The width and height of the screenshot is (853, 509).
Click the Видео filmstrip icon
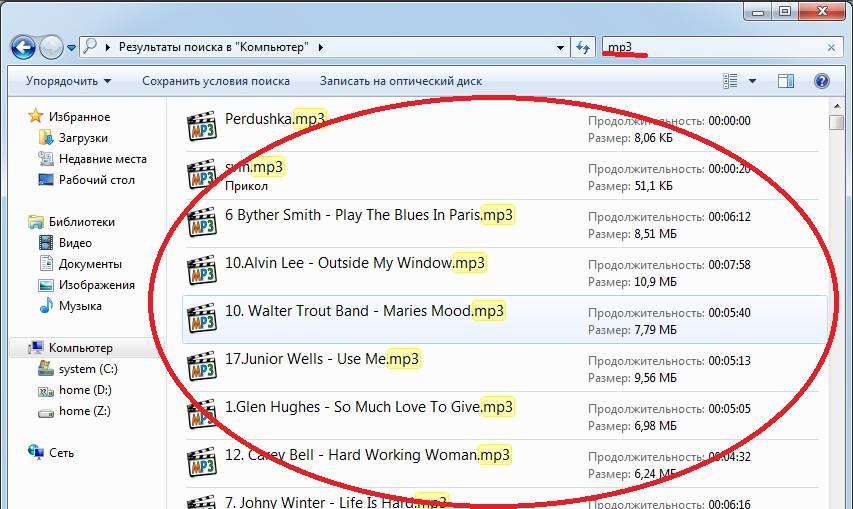tap(46, 243)
